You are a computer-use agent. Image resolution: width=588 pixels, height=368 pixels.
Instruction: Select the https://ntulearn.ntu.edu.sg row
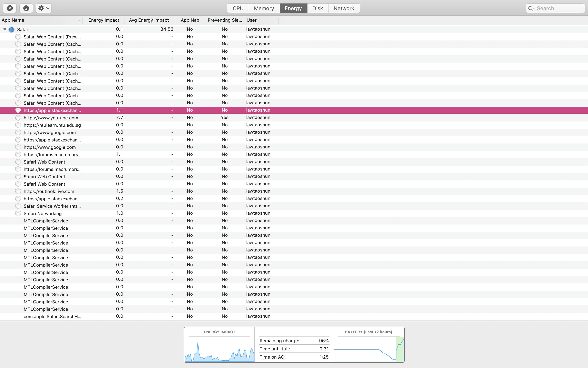tap(294, 125)
